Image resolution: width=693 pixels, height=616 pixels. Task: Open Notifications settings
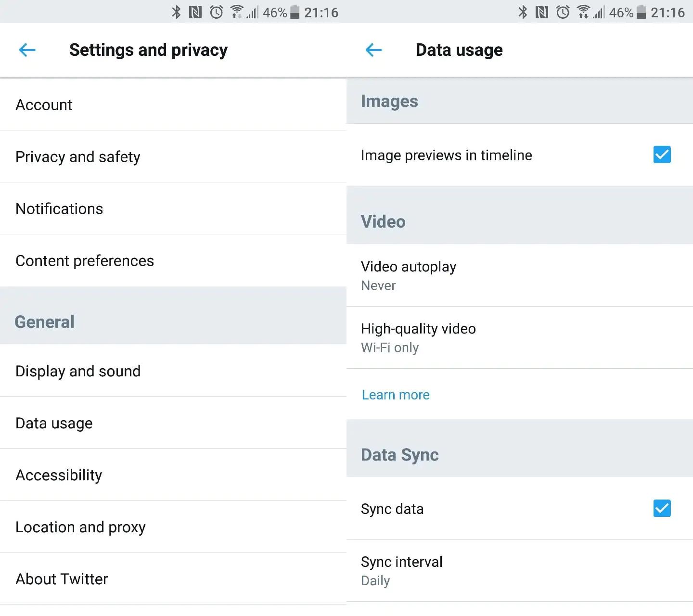(x=173, y=209)
